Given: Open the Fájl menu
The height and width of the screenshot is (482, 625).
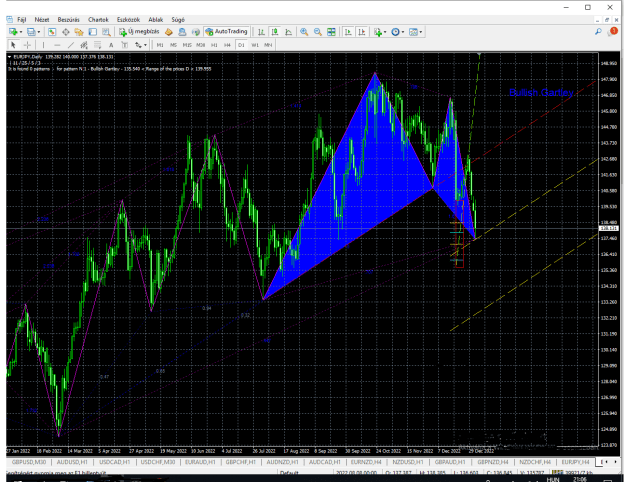Looking at the screenshot, I should click(x=22, y=20).
